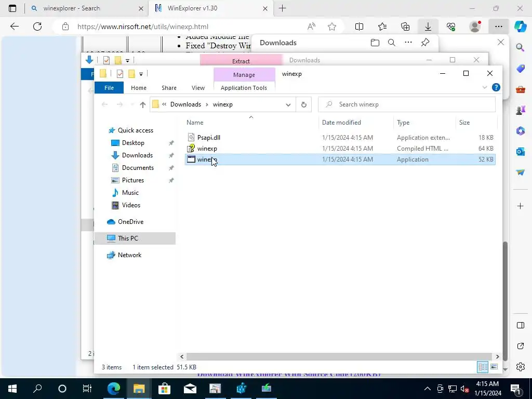Open Copilot icon in Edge sidebar
This screenshot has width=532, height=399.
(x=521, y=26)
